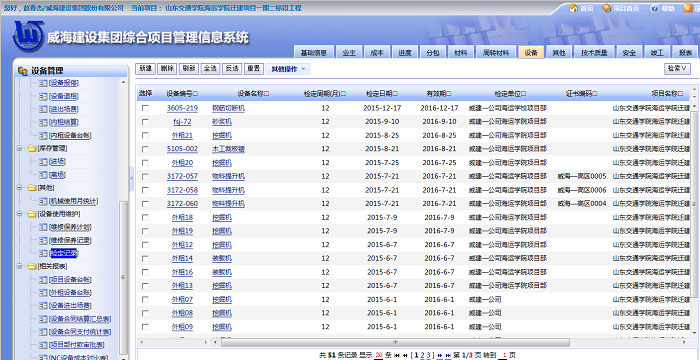
Task: Select the checkbox for row 3172-057
Action: point(145,176)
